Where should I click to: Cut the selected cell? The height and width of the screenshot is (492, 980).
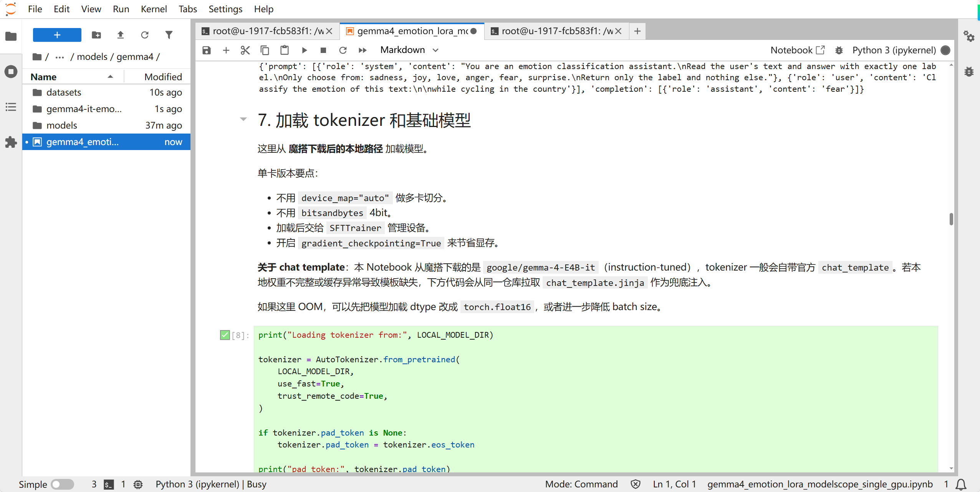245,50
